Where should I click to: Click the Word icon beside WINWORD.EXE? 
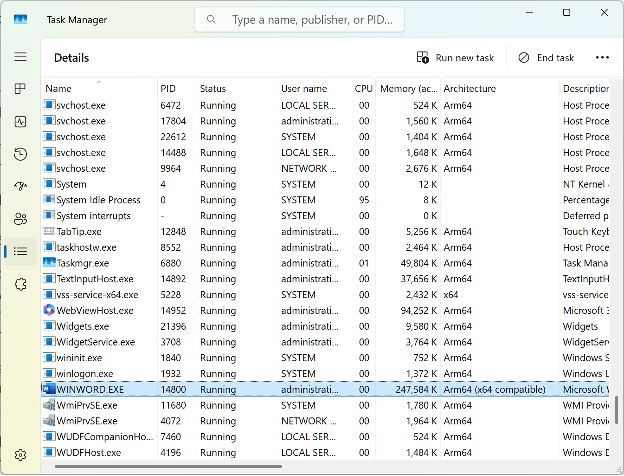(49, 389)
